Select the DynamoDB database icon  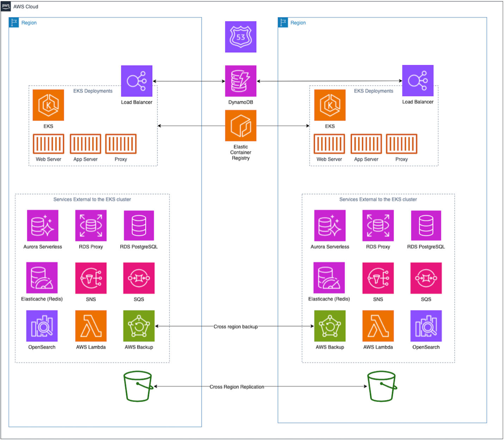(x=240, y=81)
